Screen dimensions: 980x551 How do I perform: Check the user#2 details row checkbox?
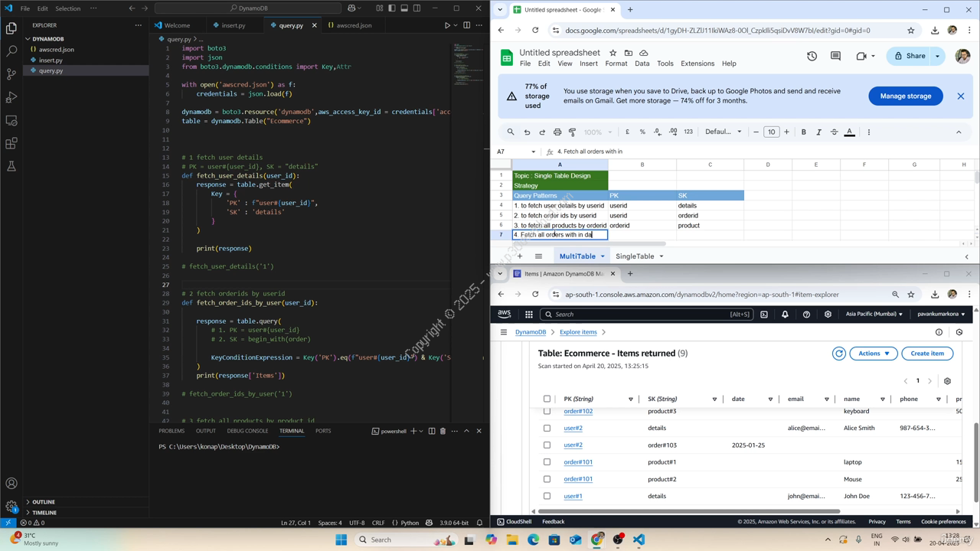[547, 428]
